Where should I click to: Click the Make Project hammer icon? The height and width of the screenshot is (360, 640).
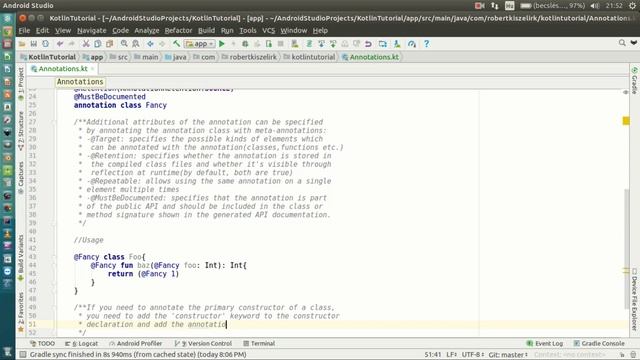(176, 44)
